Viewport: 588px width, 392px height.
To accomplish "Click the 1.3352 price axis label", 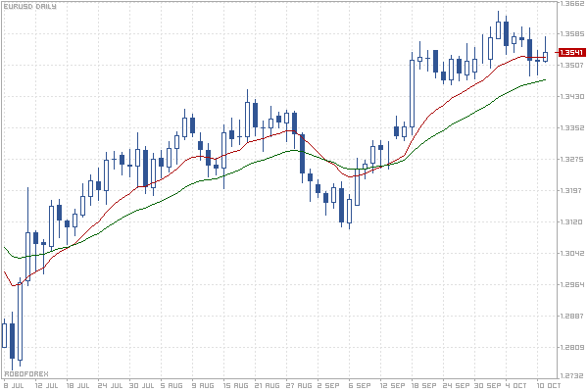I will (572, 128).
